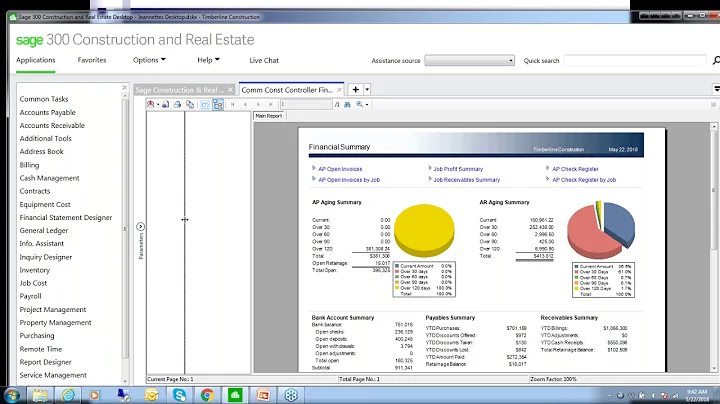Click the Find Text binoculars icon

coord(348,105)
